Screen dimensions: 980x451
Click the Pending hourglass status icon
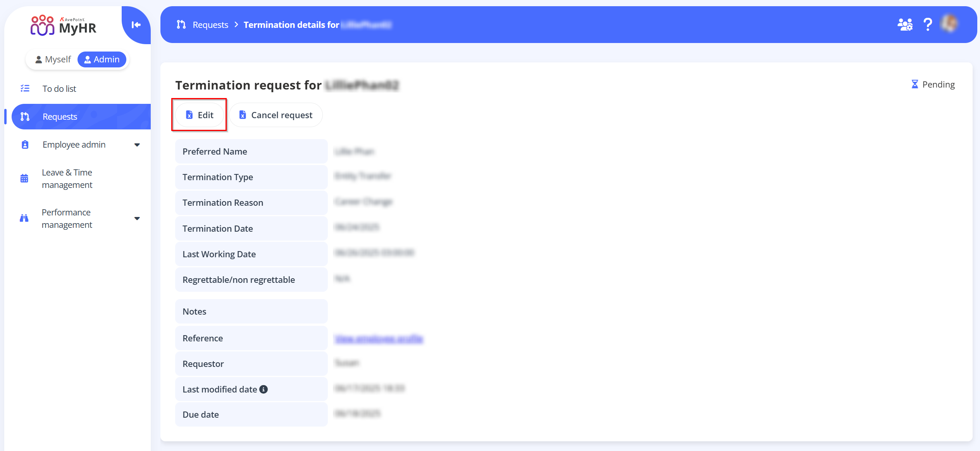(915, 84)
